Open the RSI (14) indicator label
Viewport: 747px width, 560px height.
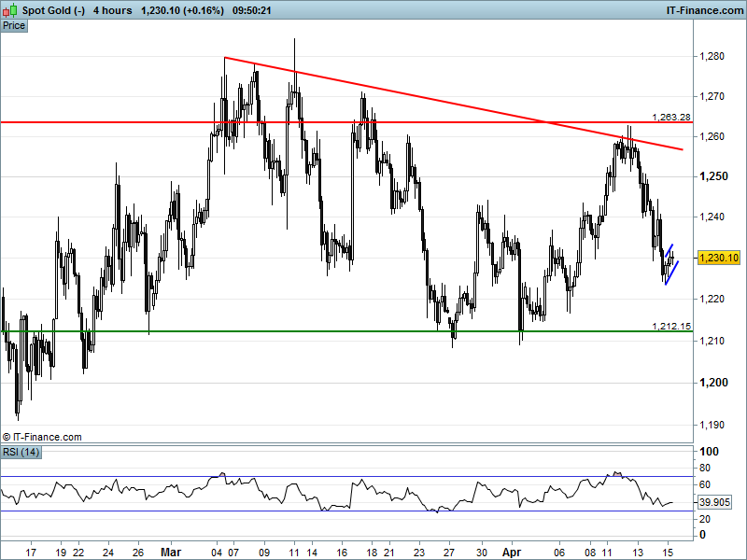point(21,453)
